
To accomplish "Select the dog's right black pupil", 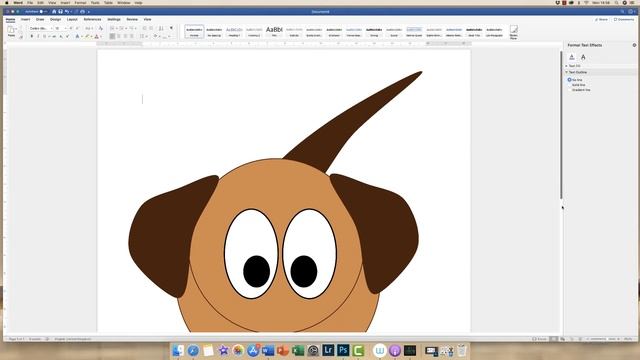I will pos(304,271).
